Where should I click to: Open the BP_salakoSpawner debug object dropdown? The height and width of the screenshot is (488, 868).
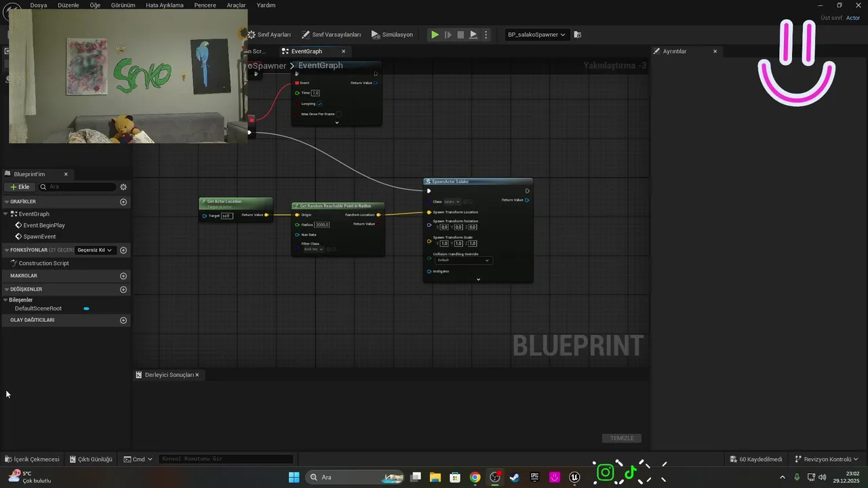(x=536, y=35)
